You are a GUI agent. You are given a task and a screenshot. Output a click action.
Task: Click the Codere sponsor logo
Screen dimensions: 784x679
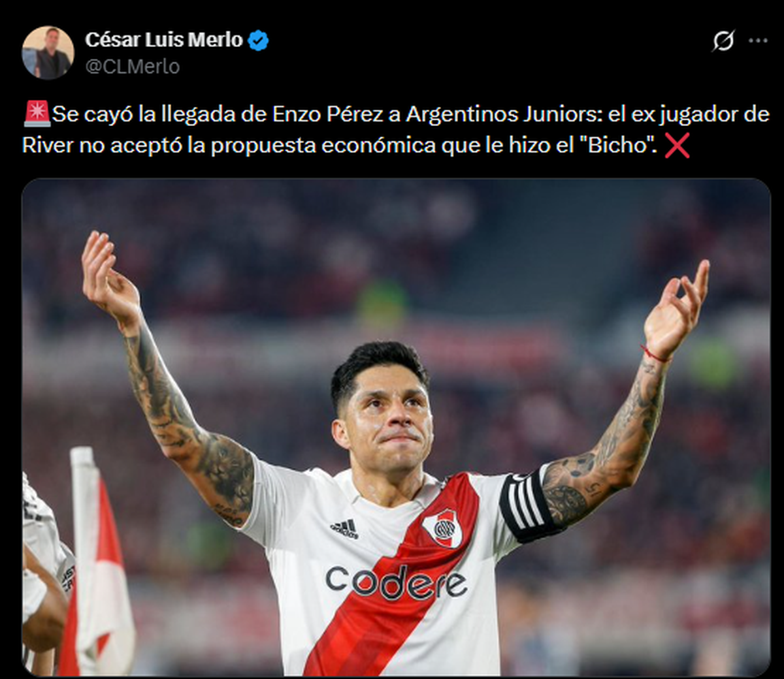(x=396, y=582)
